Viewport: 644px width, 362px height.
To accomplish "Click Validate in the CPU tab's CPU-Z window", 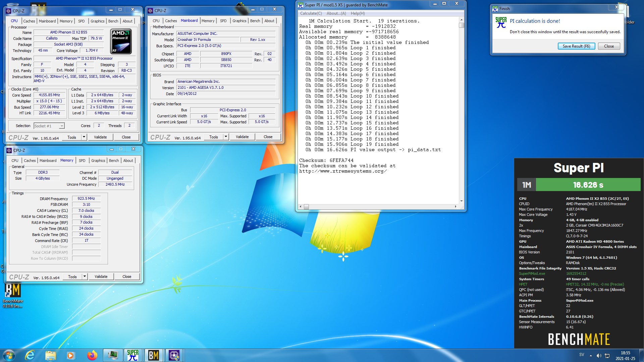I will (x=100, y=137).
